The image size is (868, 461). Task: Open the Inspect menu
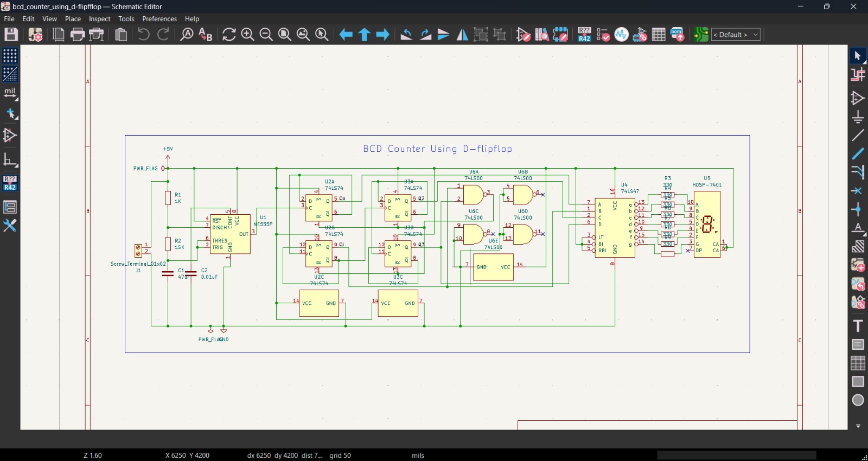pyautogui.click(x=100, y=19)
